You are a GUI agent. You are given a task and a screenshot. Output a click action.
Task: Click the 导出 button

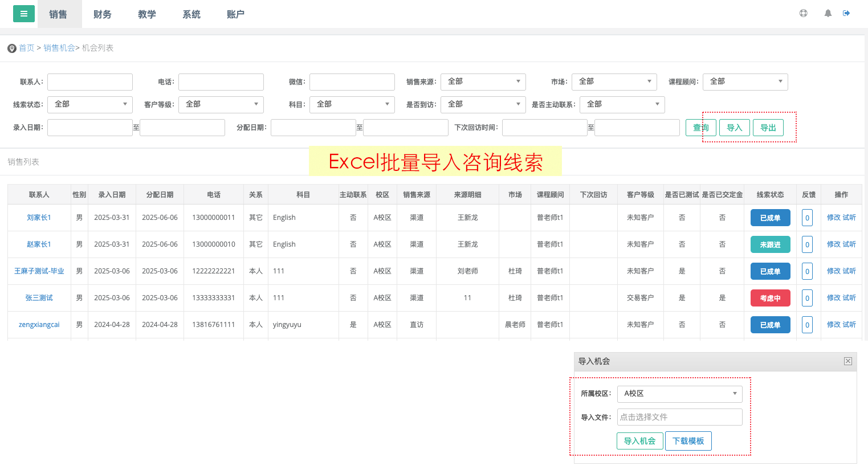(768, 128)
